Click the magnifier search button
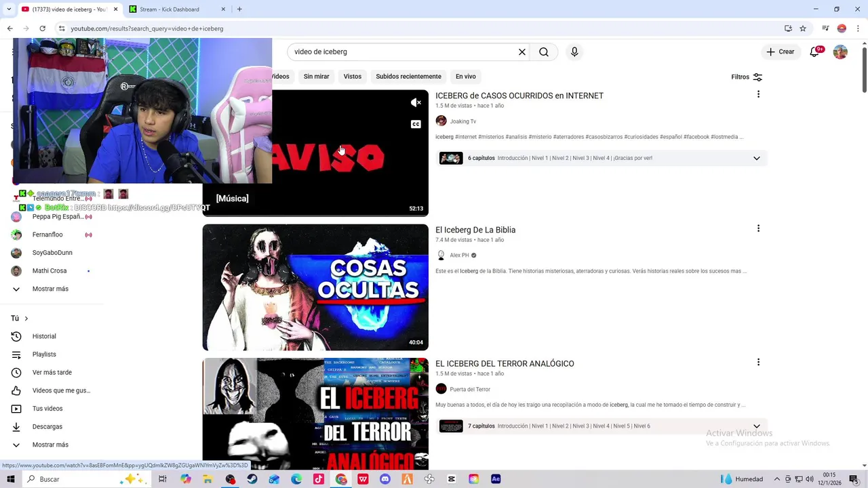 coord(544,52)
